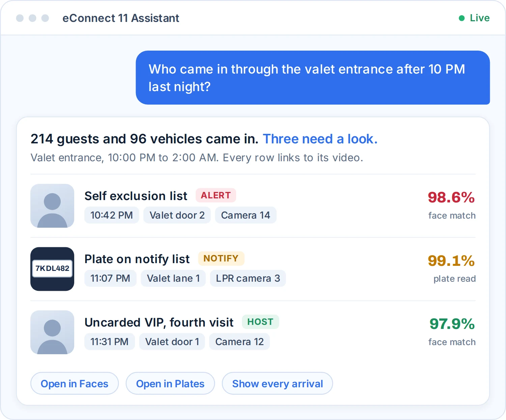Image resolution: width=506 pixels, height=420 pixels.
Task: Select Show every arrival
Action: tap(277, 384)
